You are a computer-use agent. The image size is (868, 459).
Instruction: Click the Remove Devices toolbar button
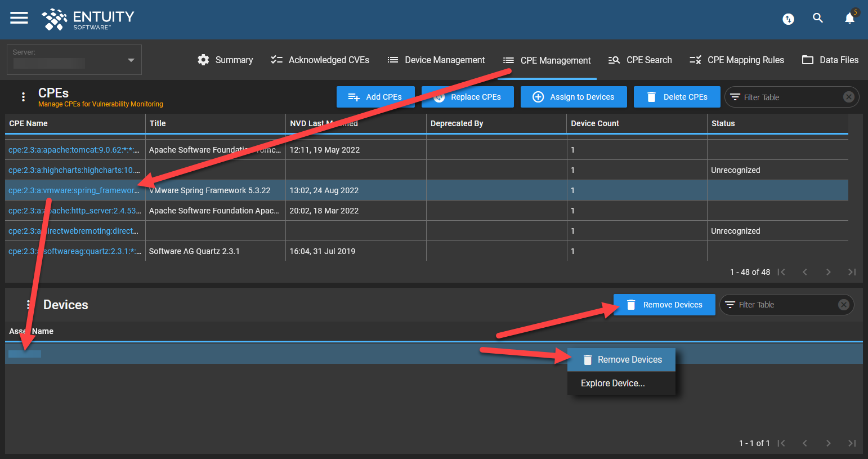[664, 305]
